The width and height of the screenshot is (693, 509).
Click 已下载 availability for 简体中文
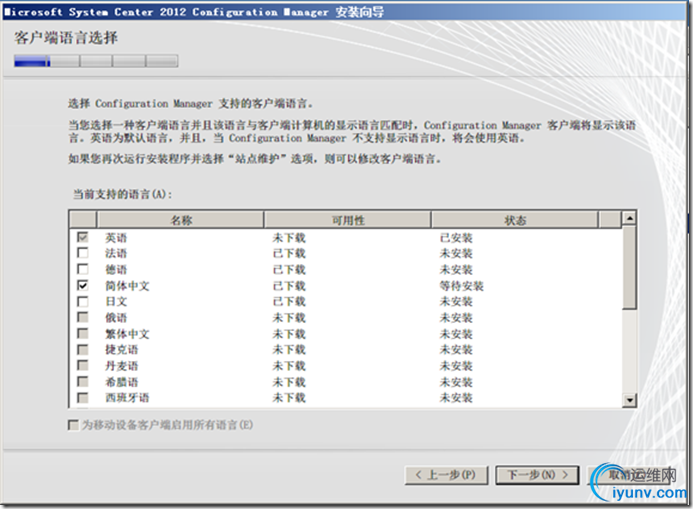(289, 286)
